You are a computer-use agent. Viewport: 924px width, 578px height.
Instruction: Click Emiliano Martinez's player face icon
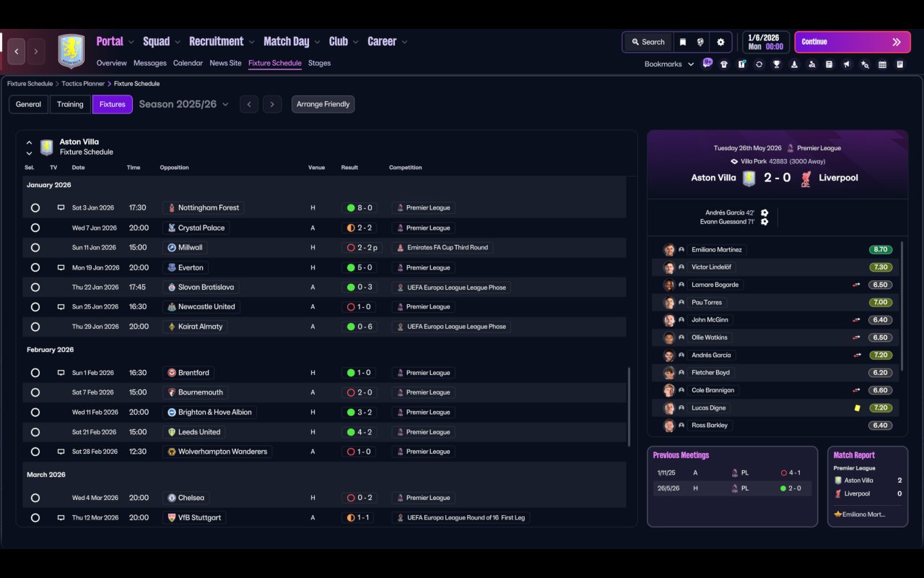(x=669, y=250)
